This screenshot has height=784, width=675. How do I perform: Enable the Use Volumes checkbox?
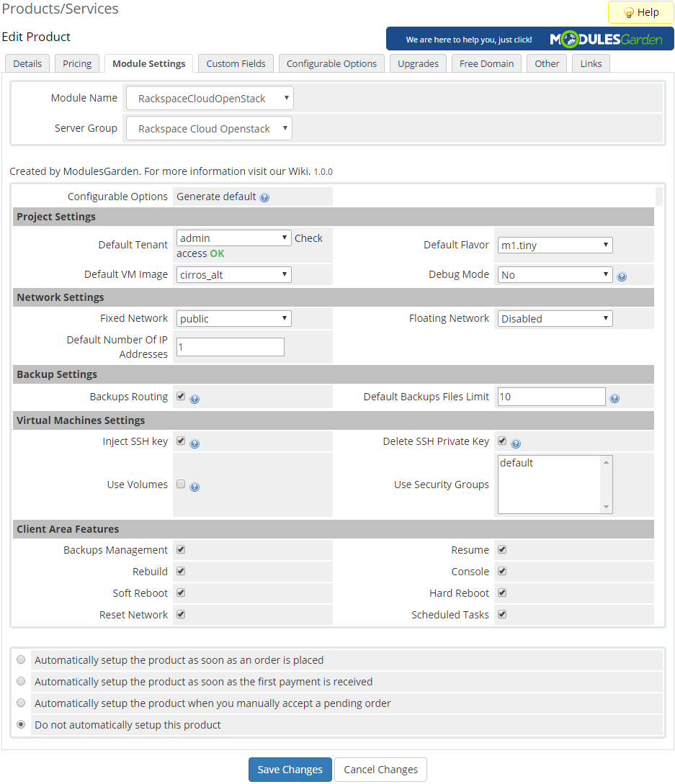(181, 484)
